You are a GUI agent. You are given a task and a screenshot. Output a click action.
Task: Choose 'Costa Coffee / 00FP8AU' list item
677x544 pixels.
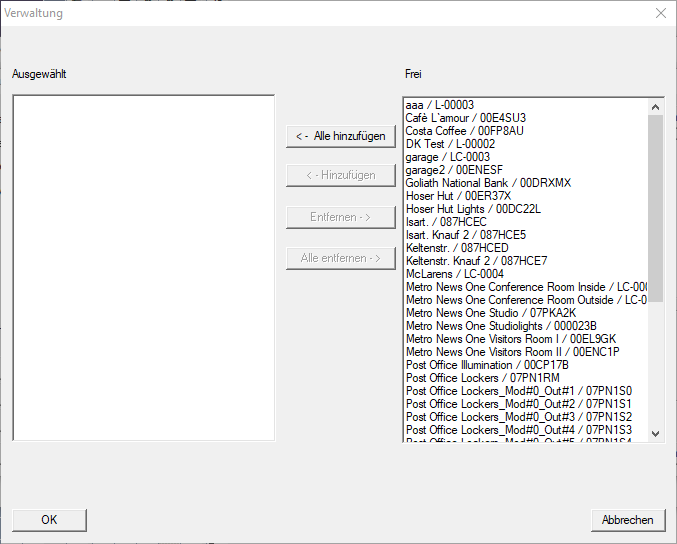coord(464,131)
